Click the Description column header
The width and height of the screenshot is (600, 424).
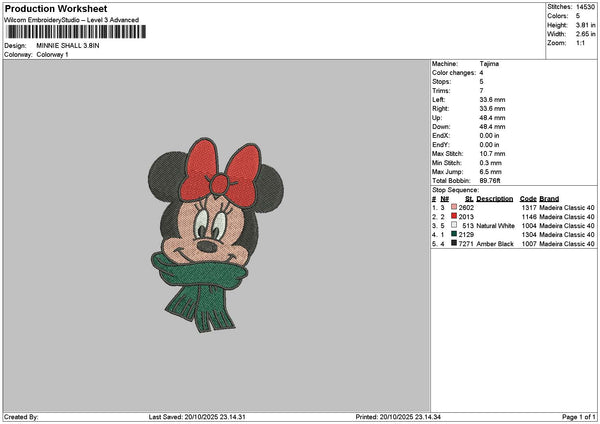pyautogui.click(x=494, y=199)
